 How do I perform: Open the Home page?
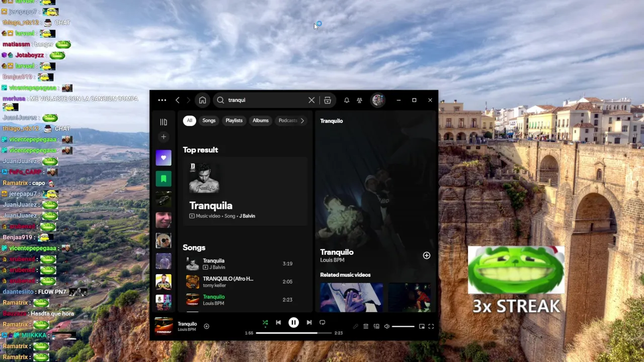tap(202, 100)
